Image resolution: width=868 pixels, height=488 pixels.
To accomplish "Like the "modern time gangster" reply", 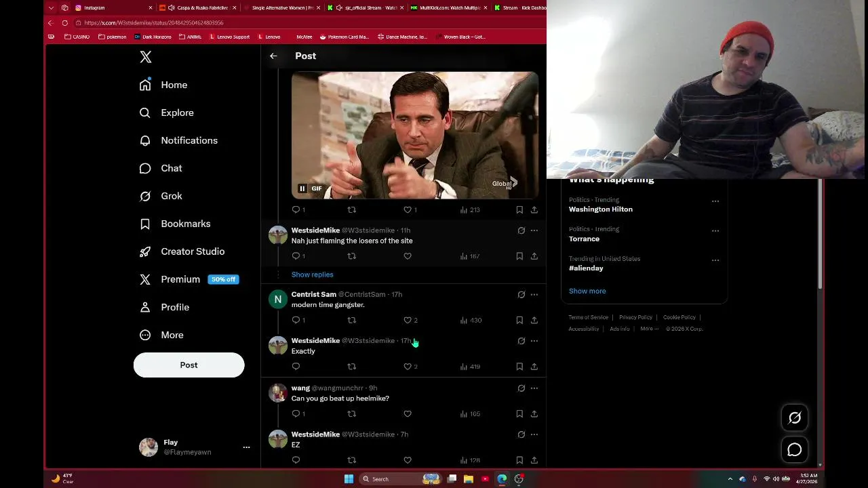I will pyautogui.click(x=408, y=320).
